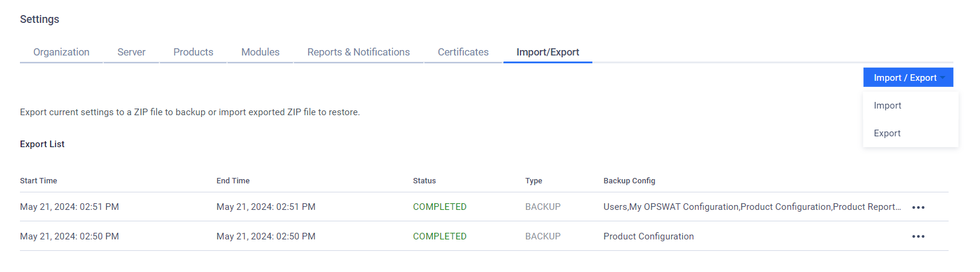Click the truncated Users,My OPSWAT Configuration text
Image resolution: width=980 pixels, height=272 pixels.
(x=752, y=207)
